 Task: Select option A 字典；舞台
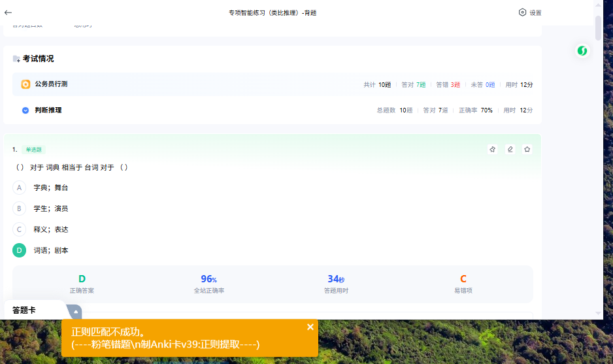coord(41,188)
